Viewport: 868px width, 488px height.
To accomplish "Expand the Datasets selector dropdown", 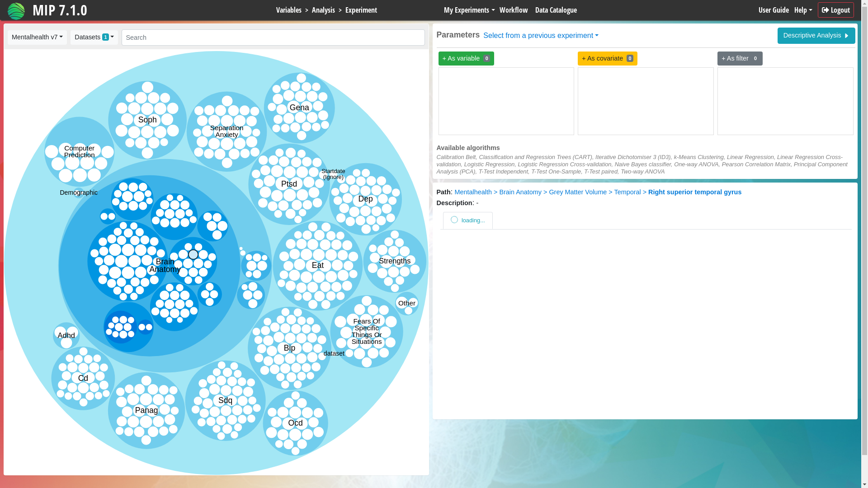I will pos(94,37).
